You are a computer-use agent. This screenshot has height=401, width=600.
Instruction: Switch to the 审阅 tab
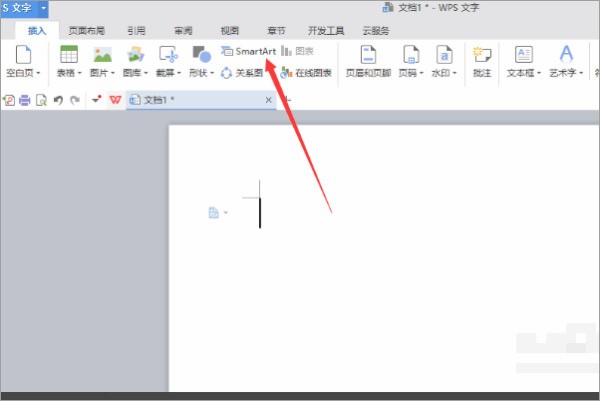(185, 31)
